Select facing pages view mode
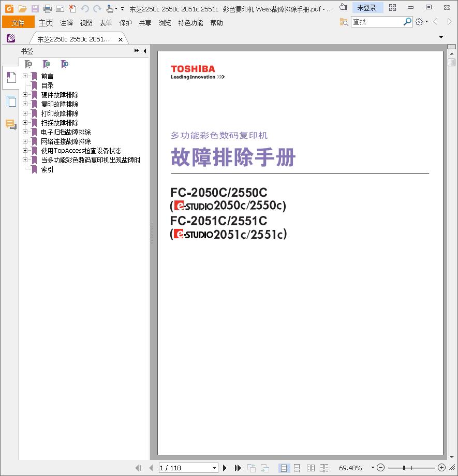The height and width of the screenshot is (476, 458). tap(311, 468)
